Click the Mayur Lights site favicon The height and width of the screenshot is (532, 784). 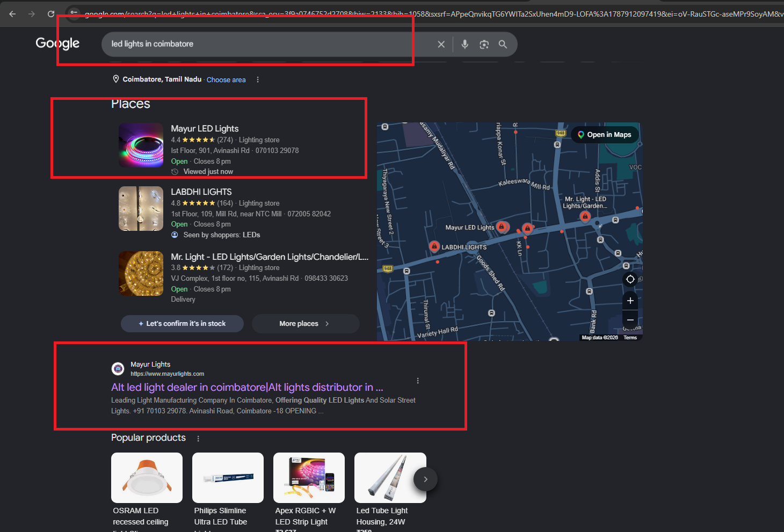click(118, 369)
